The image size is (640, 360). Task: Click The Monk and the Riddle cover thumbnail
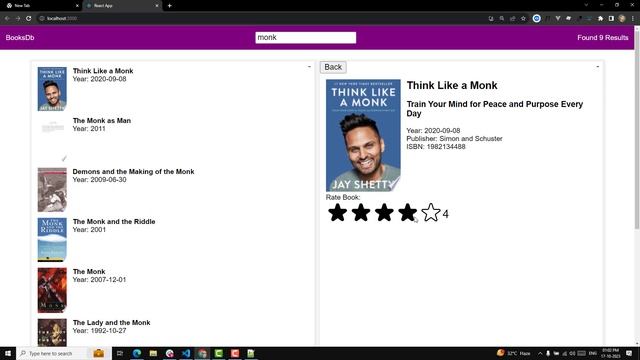52,240
